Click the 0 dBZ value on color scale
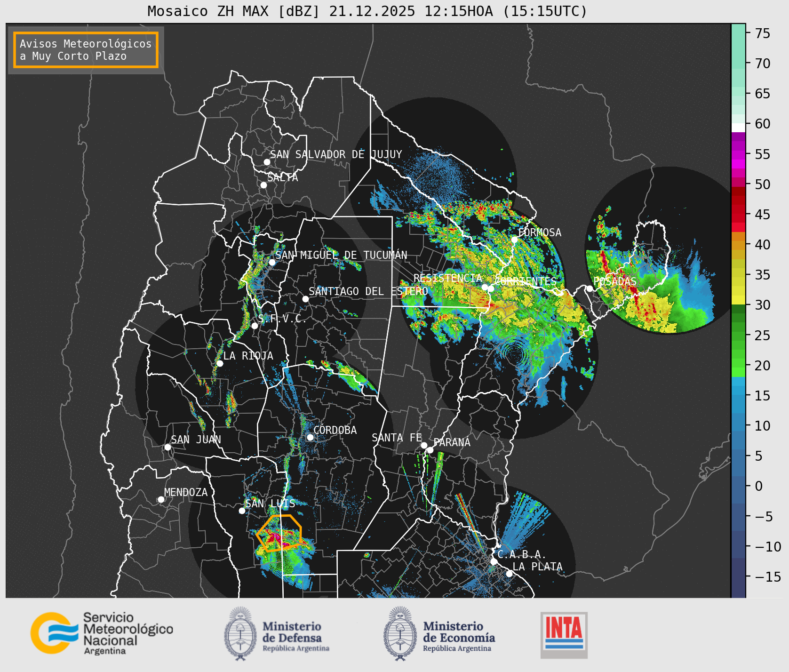The width and height of the screenshot is (789, 672). [x=758, y=486]
